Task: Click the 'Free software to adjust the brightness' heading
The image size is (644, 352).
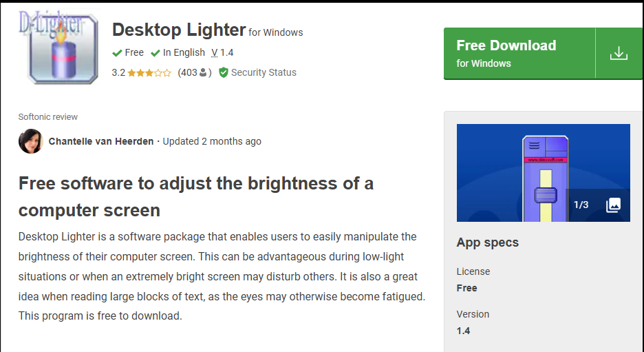Action: [x=196, y=196]
